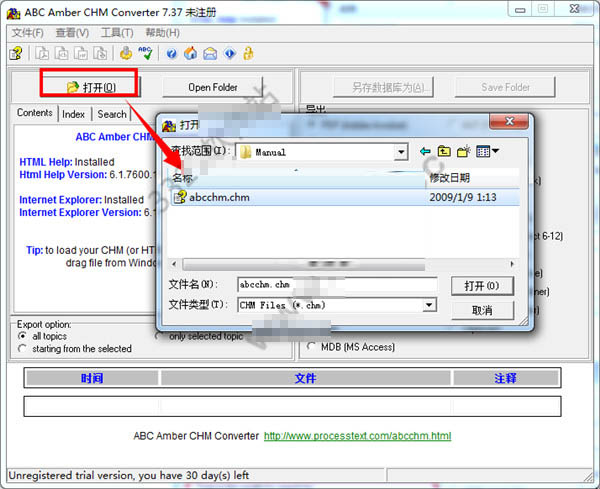
Task: Click the envelope email toolbar icon
Action: 210,54
